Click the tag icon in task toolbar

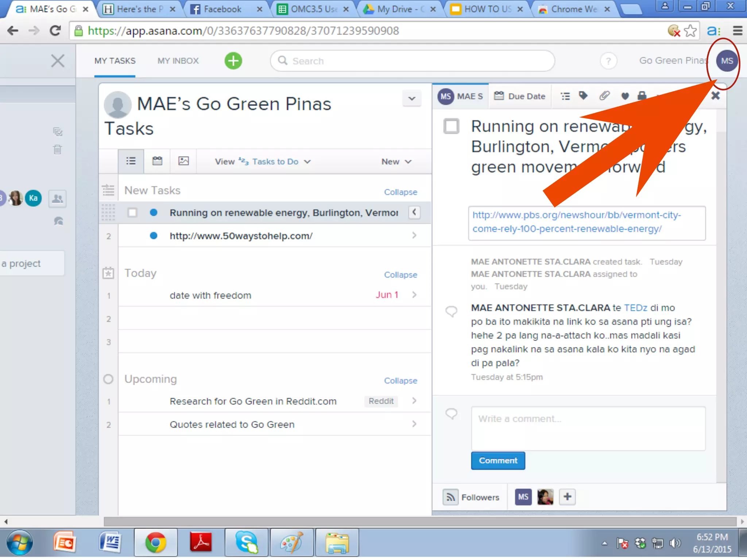point(583,96)
